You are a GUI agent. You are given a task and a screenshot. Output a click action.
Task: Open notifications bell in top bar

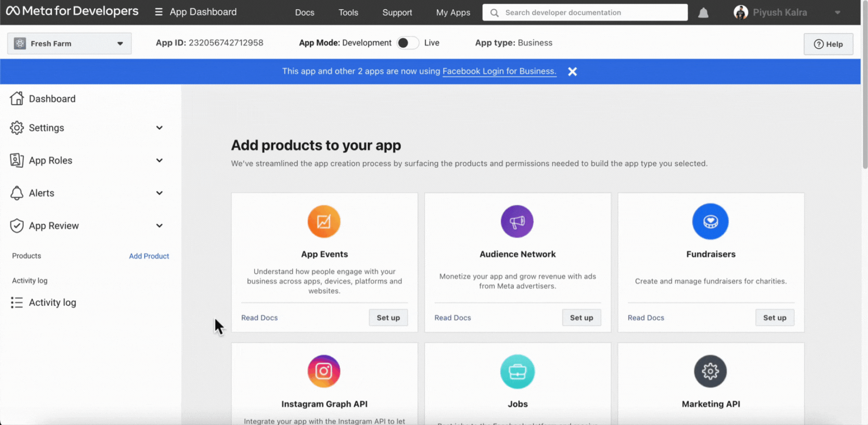(x=703, y=13)
